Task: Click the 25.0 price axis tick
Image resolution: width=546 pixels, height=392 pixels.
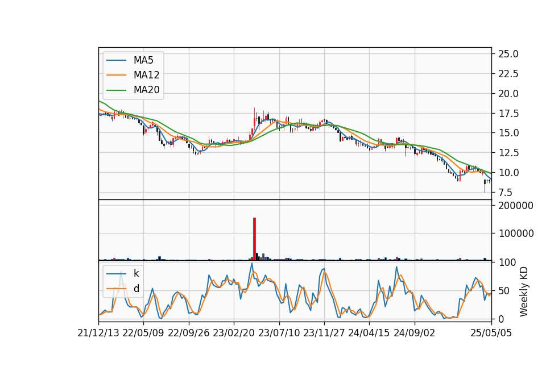Action: 508,54
